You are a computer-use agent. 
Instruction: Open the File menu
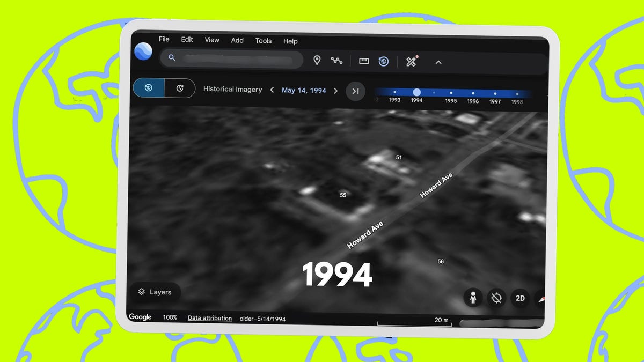click(x=164, y=39)
